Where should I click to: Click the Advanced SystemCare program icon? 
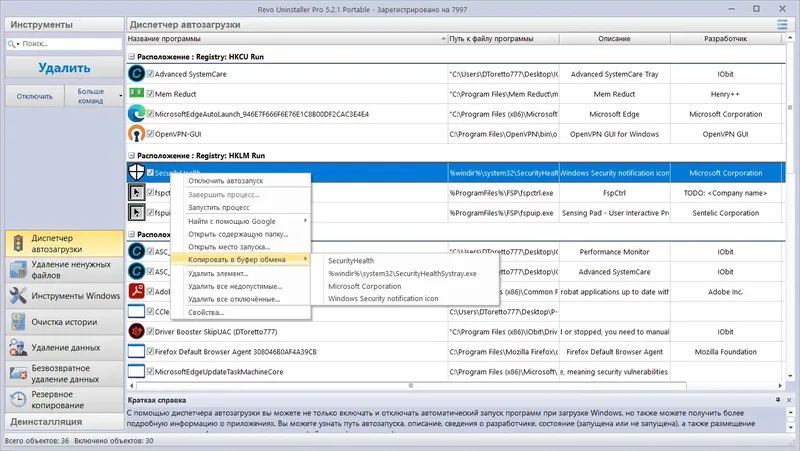pyautogui.click(x=136, y=73)
